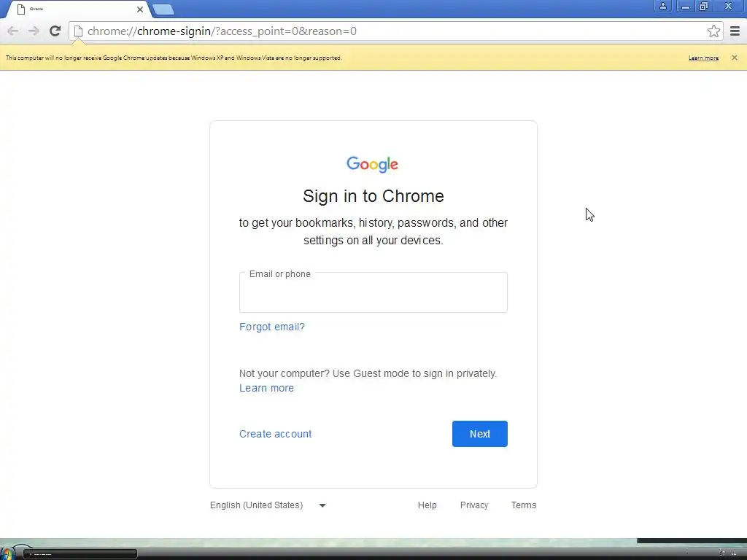This screenshot has height=560, width=747.
Task: Open the Chrome hamburger menu
Action: coord(735,31)
